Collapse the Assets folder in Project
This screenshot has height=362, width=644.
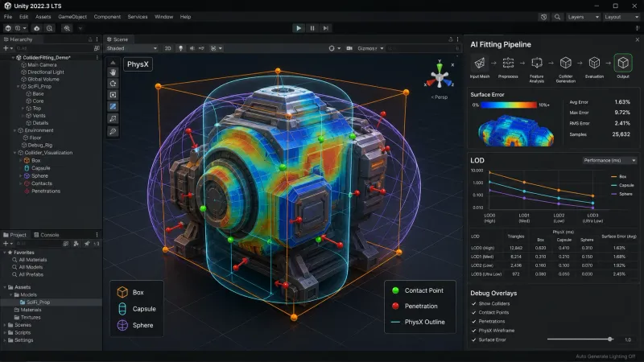click(x=5, y=287)
